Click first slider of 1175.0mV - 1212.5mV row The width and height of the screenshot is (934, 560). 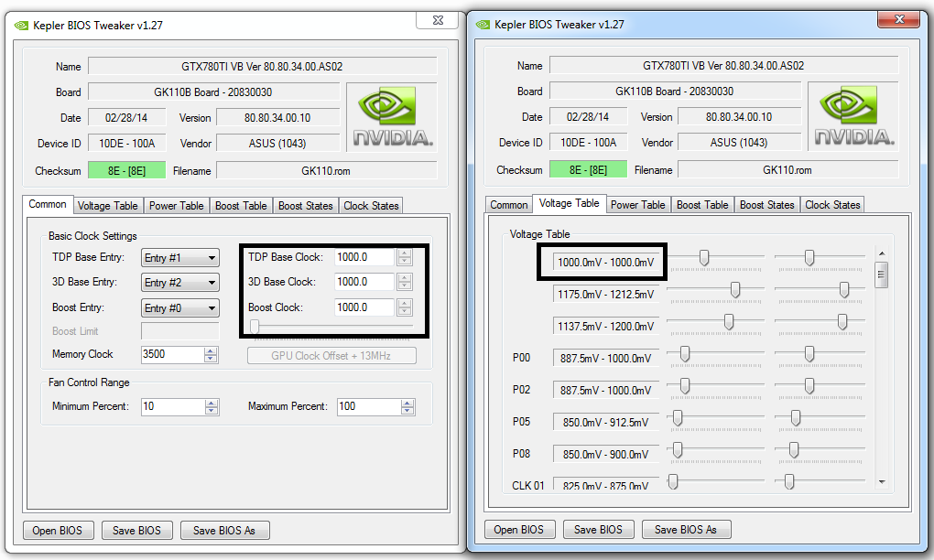click(735, 289)
